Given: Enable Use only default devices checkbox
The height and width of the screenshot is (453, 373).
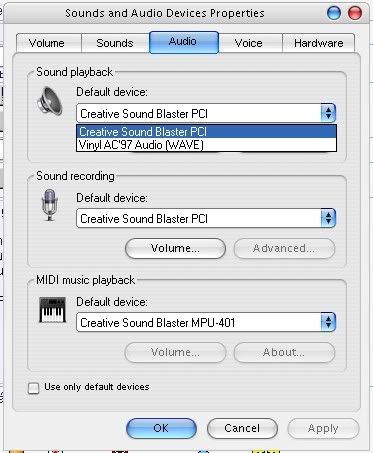Looking at the screenshot, I should 33,388.
